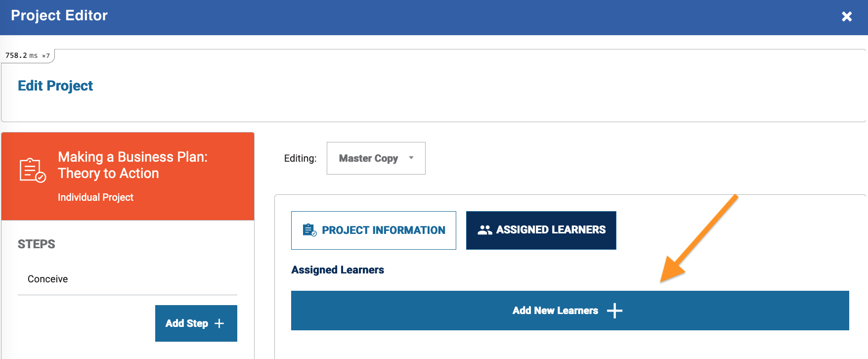Click the Add New Learners button
The height and width of the screenshot is (359, 868).
(x=570, y=311)
